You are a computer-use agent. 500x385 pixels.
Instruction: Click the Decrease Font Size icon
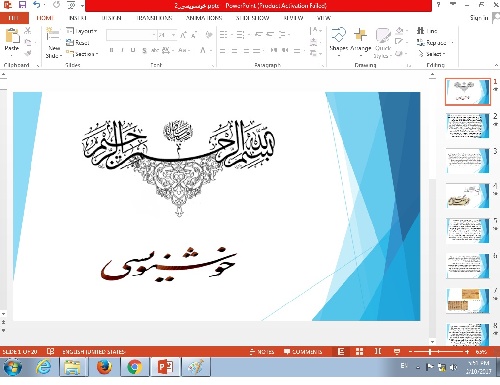(194, 35)
